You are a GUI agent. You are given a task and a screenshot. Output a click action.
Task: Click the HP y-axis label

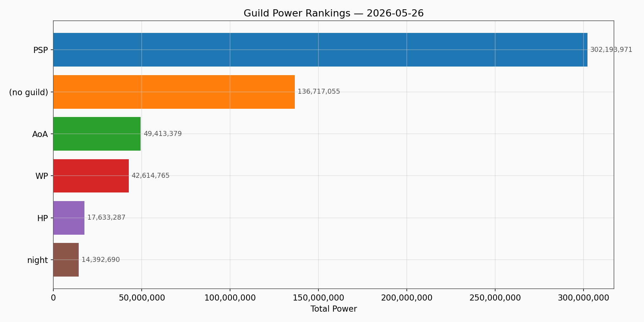pyautogui.click(x=43, y=218)
